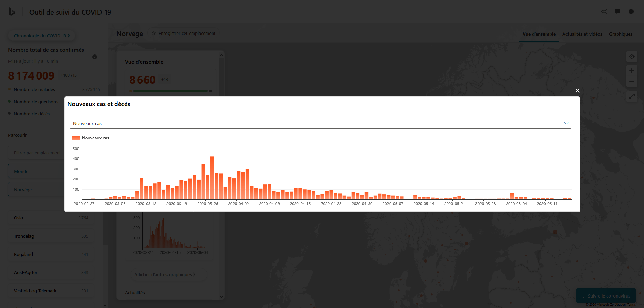Screen dimensions: 644x308
Task: Click the left sidebar down scroll arrow
Action: [105, 305]
